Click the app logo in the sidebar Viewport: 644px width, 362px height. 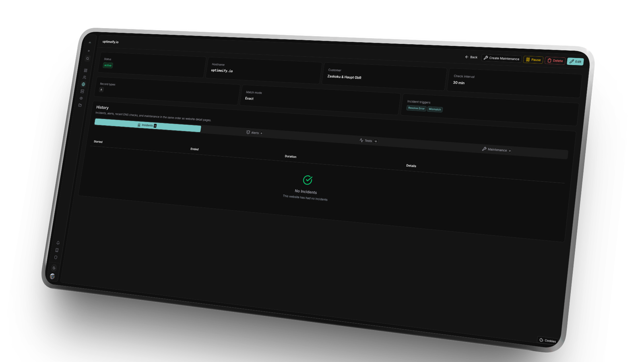point(90,43)
